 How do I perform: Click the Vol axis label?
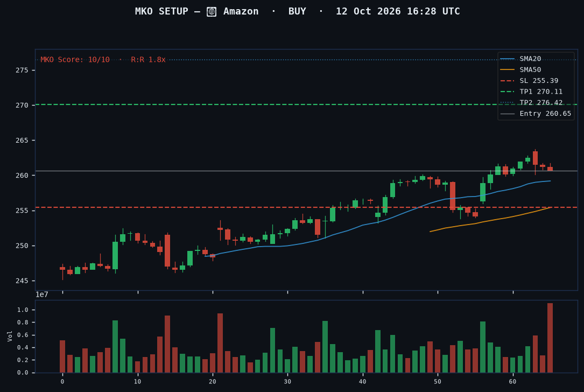click(x=10, y=336)
